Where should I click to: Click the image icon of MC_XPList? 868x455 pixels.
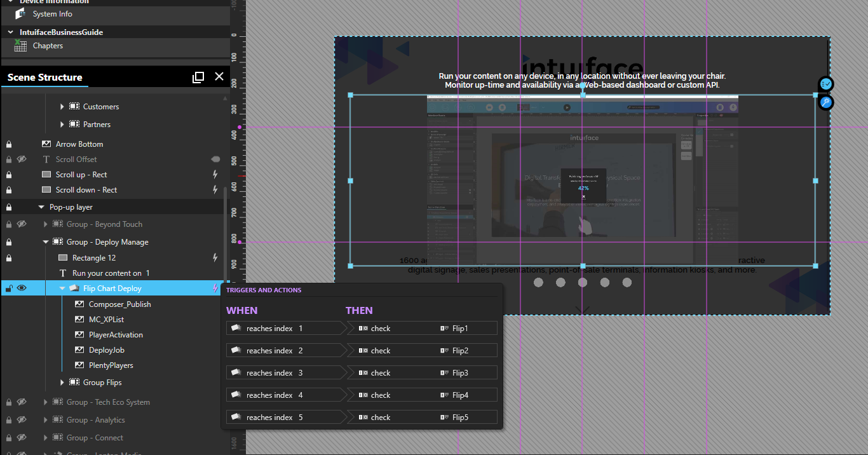coord(79,319)
